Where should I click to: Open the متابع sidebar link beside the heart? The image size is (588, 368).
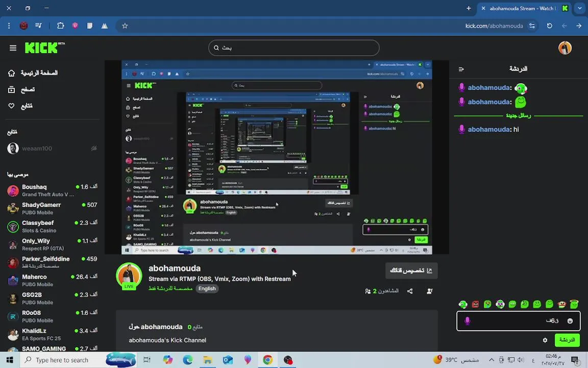click(26, 106)
